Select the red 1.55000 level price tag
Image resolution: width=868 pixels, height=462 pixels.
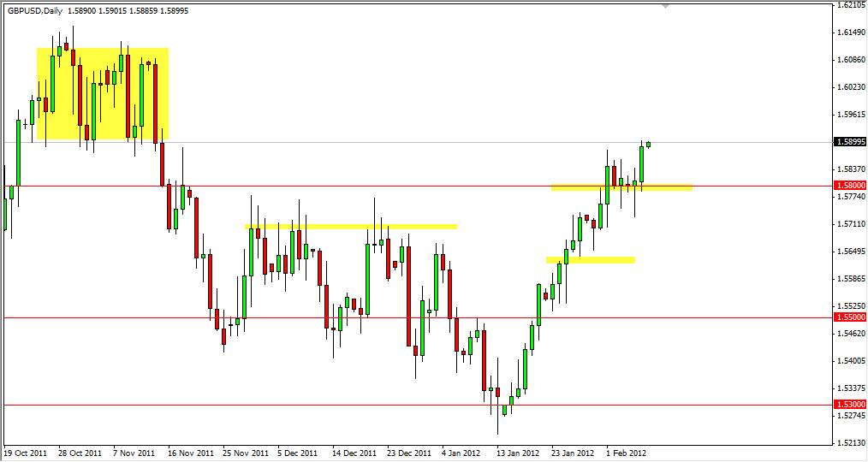(850, 317)
